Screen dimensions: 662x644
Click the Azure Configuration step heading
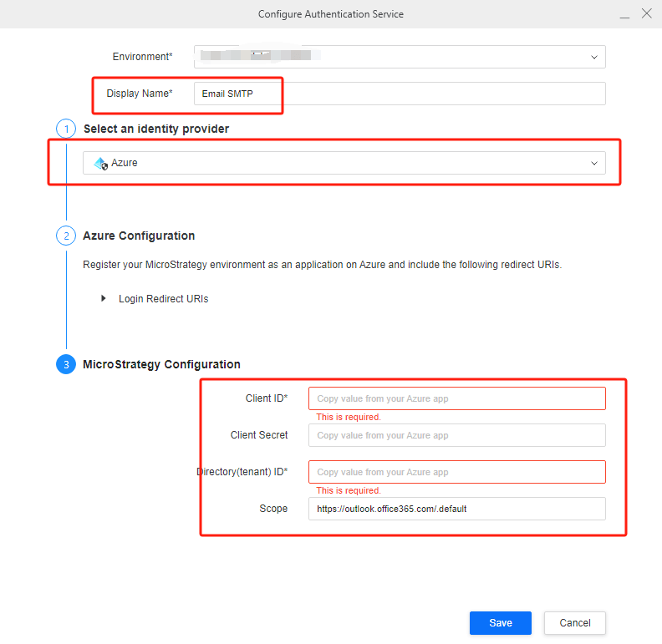[x=139, y=236]
